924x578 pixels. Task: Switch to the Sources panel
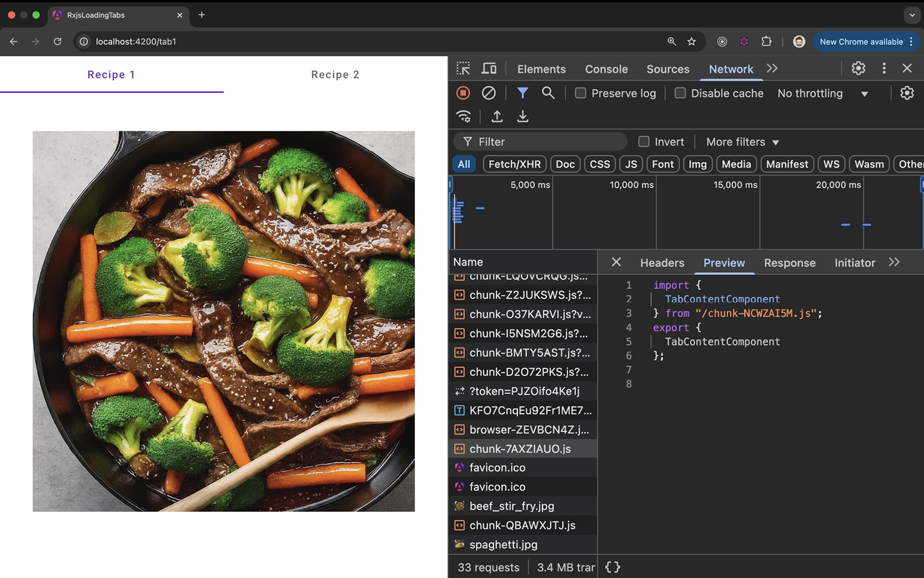(668, 69)
